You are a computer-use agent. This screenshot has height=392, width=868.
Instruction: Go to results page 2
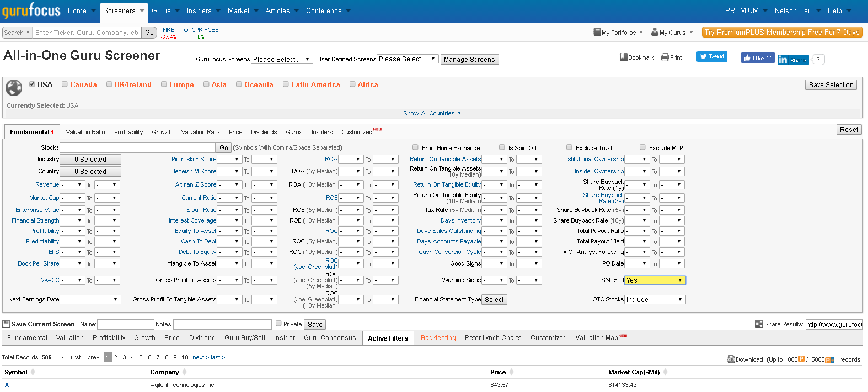click(x=116, y=357)
